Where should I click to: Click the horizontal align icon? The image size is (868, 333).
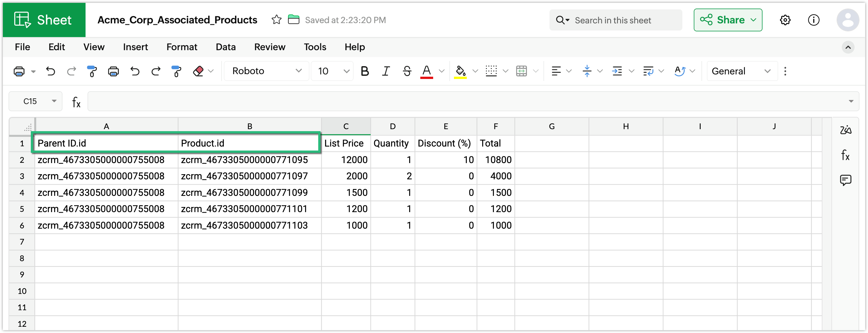556,71
